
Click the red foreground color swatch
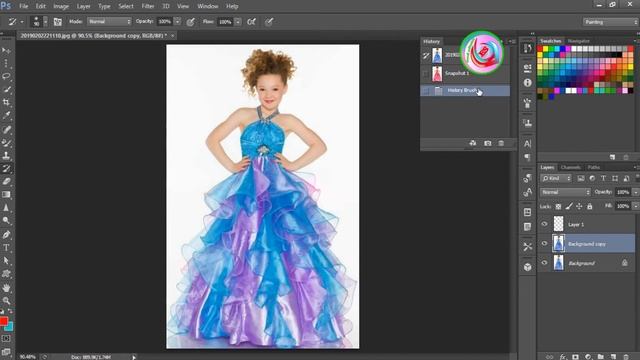pos(3,321)
